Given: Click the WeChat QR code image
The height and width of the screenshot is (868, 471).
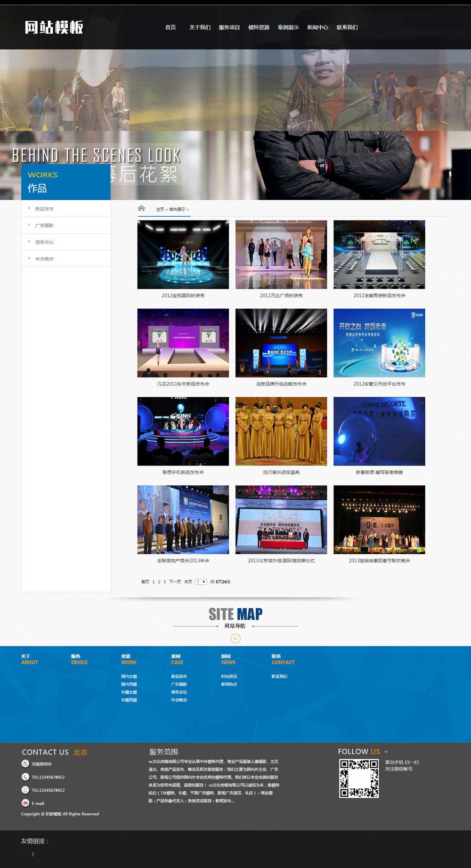Looking at the screenshot, I should [359, 778].
